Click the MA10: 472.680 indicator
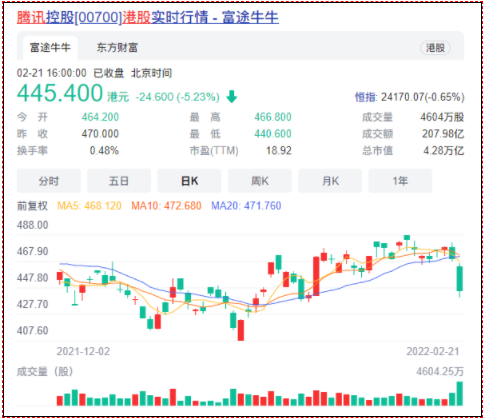The width and height of the screenshot is (485, 420). pos(166,206)
